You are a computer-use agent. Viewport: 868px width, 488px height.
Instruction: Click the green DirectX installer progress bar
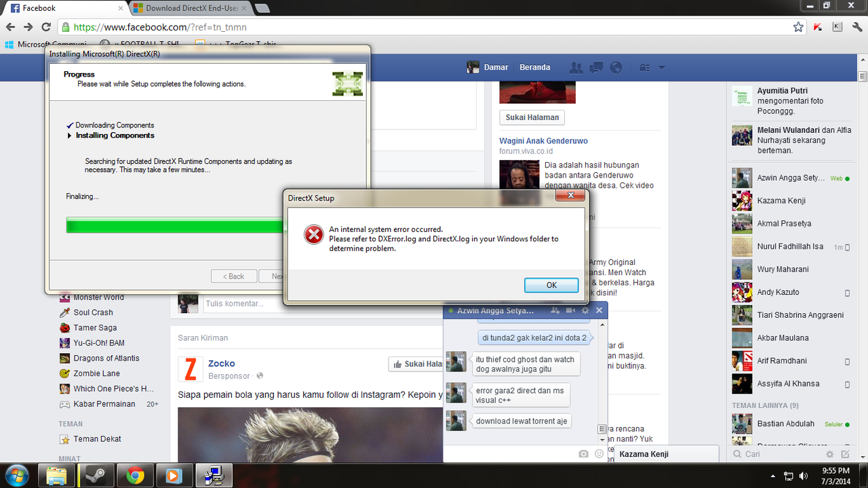(x=175, y=225)
